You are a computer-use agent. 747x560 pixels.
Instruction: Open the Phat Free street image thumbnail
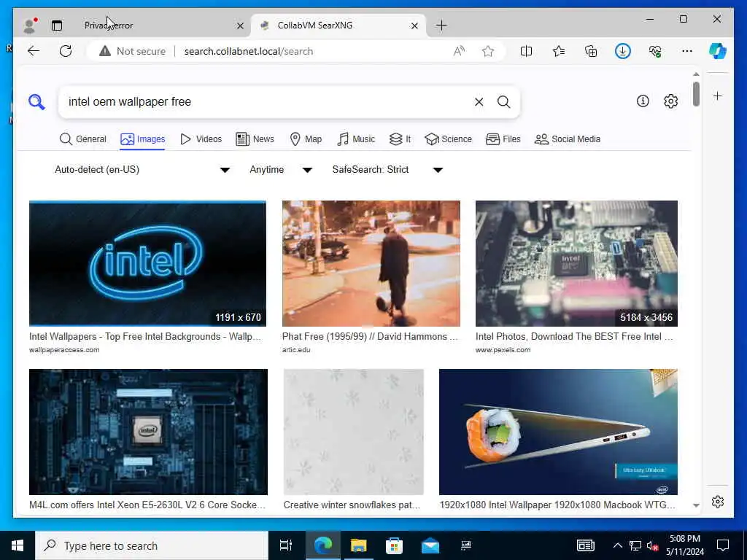click(x=371, y=263)
